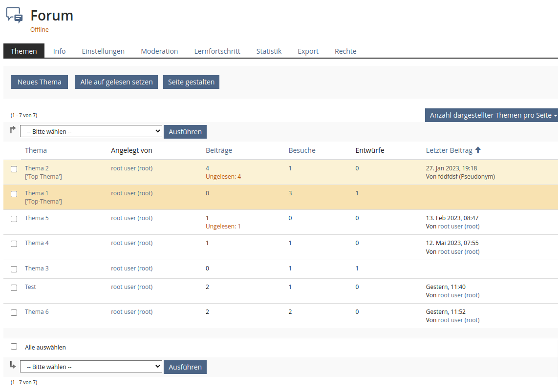
Task: Click the Seite gestalten button
Action: tap(191, 82)
